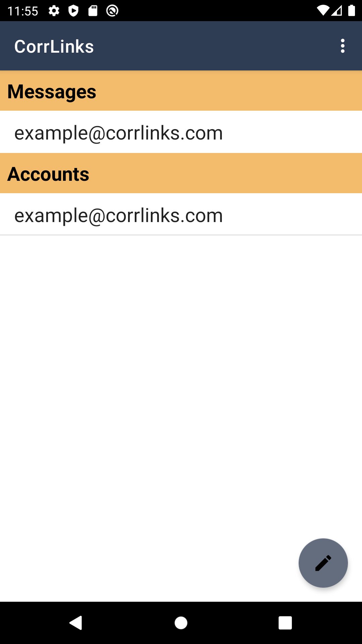Viewport: 362px width, 644px height.
Task: Tap the Wi-Fi signal icon
Action: point(323,11)
